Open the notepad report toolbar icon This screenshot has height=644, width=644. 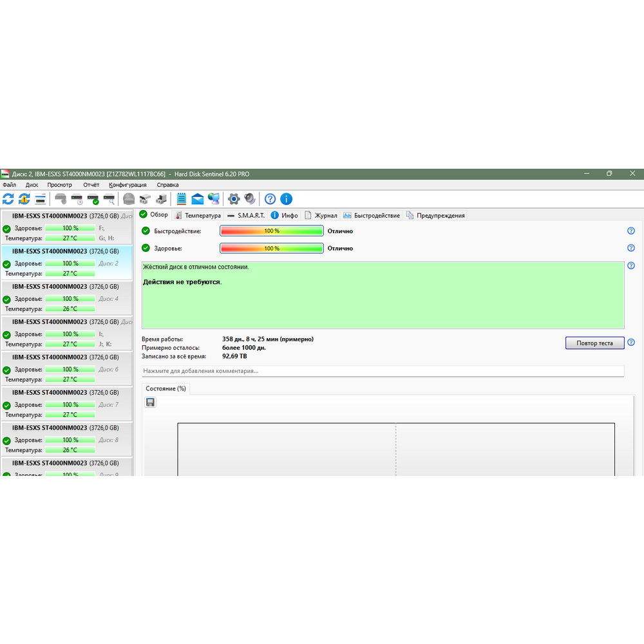click(181, 199)
